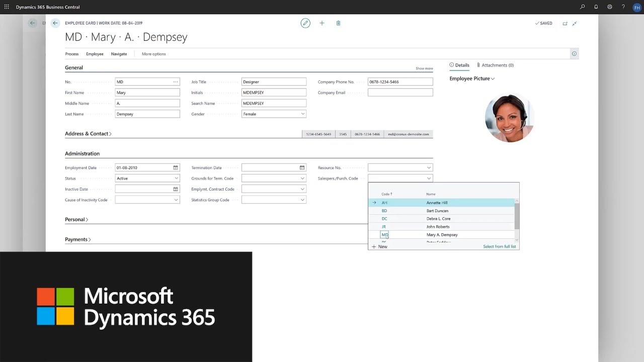This screenshot has height=362, width=644.
Task: Switch to the Attachments (0) tab
Action: (x=496, y=65)
